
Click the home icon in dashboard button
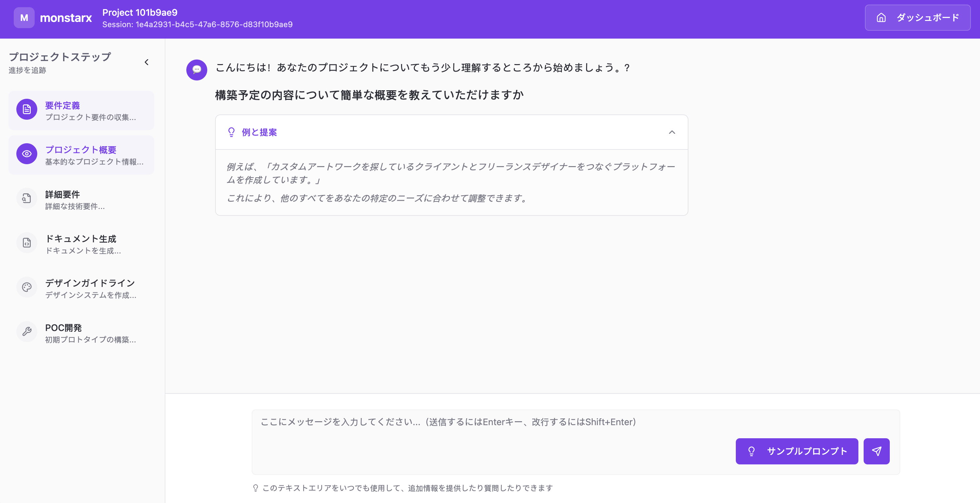(x=882, y=18)
